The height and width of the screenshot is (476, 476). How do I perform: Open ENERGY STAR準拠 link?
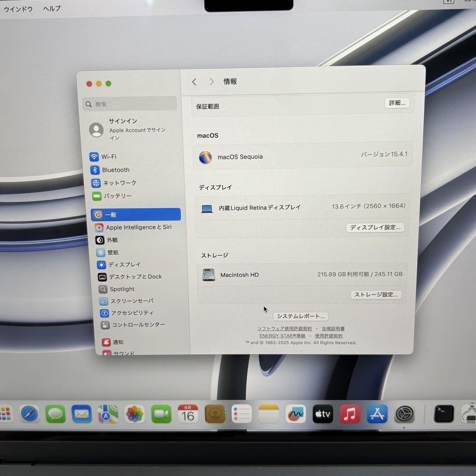click(x=283, y=336)
